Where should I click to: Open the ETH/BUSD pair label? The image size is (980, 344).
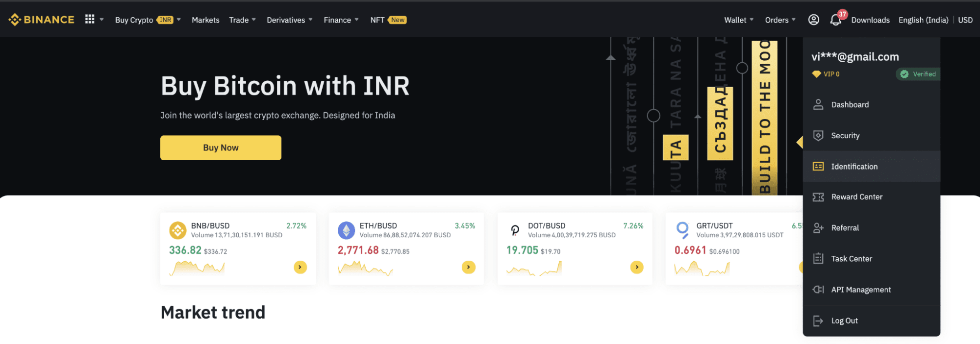(378, 225)
